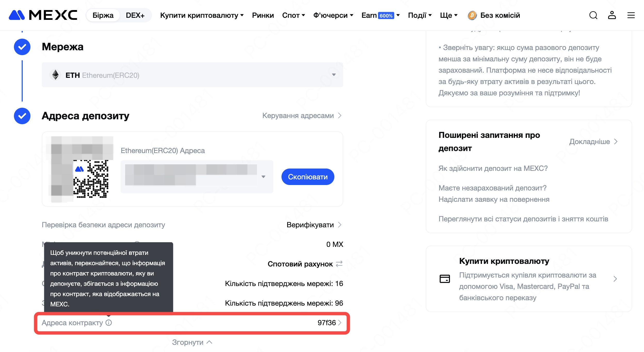The height and width of the screenshot is (352, 644).
Task: Click the Earn 600% badge
Action: [386, 15]
